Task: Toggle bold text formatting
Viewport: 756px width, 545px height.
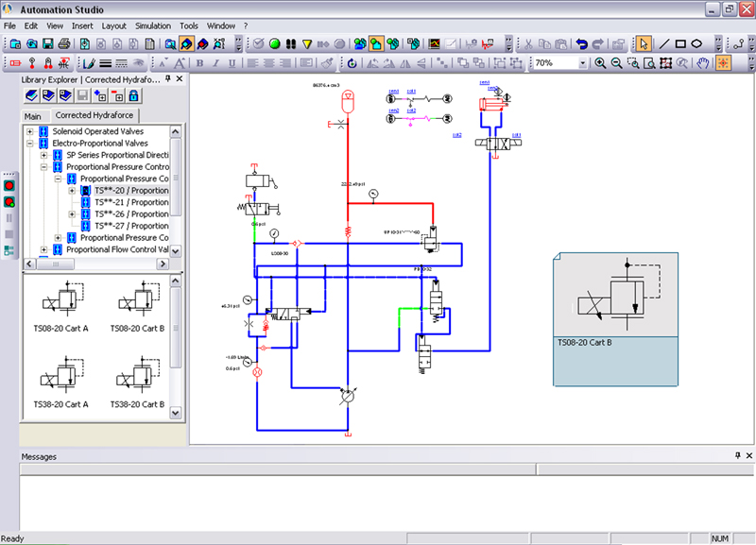Action: pyautogui.click(x=200, y=62)
